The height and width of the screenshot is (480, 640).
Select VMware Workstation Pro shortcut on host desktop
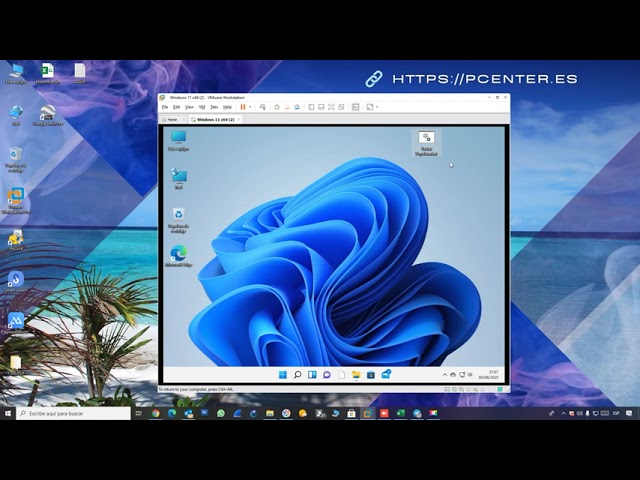16,200
